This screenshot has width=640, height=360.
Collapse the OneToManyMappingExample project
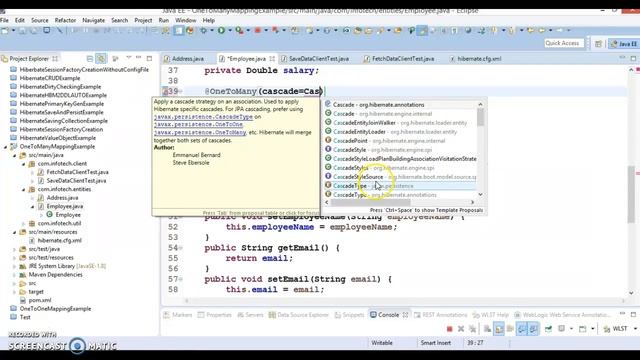[6, 147]
